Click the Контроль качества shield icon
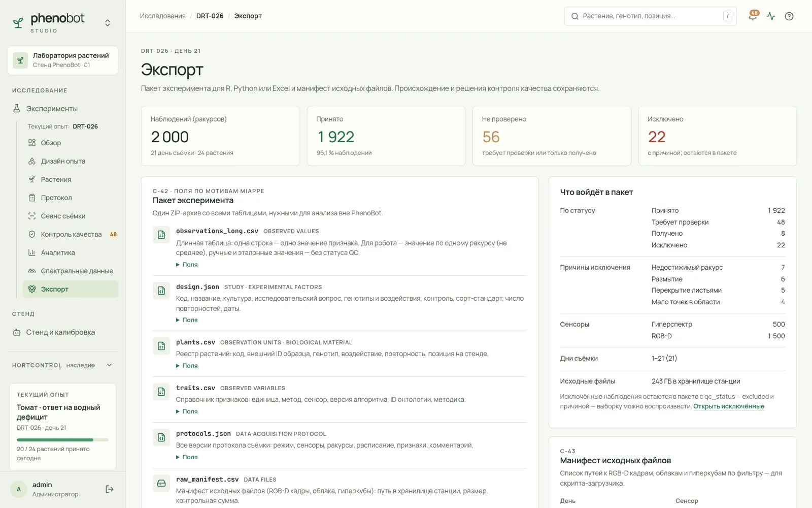The image size is (812, 508). [32, 234]
